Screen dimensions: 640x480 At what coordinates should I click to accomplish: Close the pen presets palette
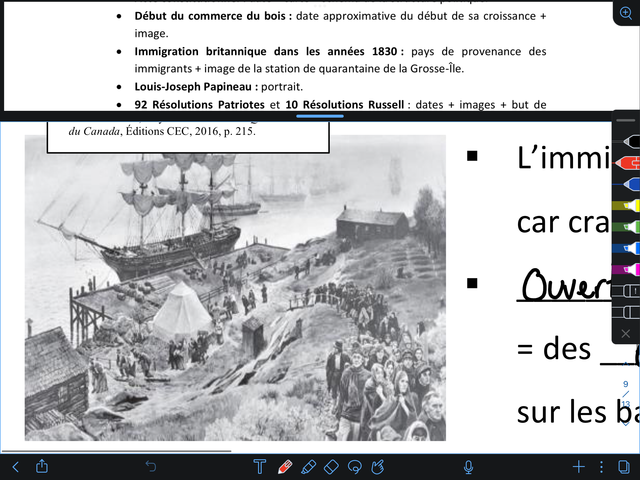point(625,334)
